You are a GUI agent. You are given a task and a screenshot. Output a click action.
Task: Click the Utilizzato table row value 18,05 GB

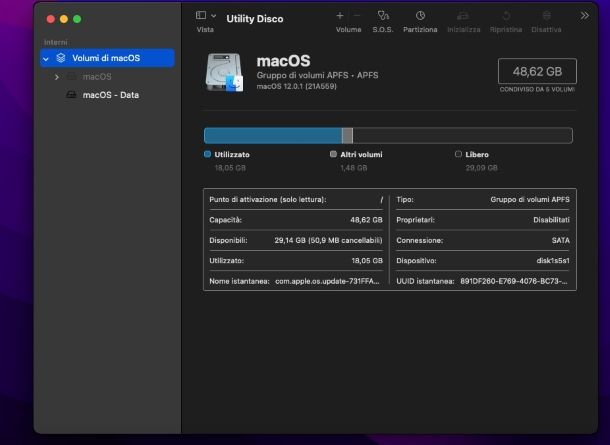[367, 261]
